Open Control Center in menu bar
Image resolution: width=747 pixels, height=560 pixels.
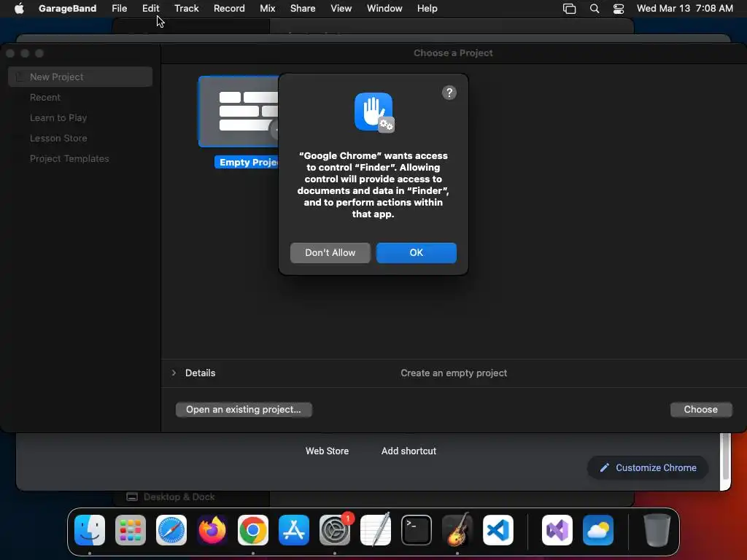[x=619, y=8]
